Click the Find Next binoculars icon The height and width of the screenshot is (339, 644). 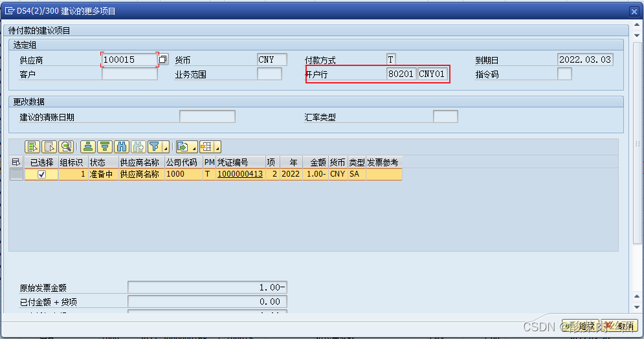tap(139, 146)
